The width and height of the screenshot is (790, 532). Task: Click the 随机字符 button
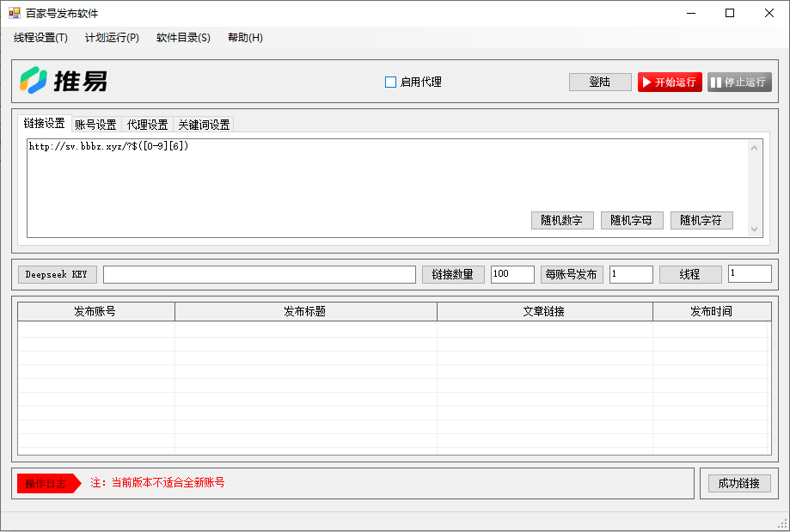[701, 220]
